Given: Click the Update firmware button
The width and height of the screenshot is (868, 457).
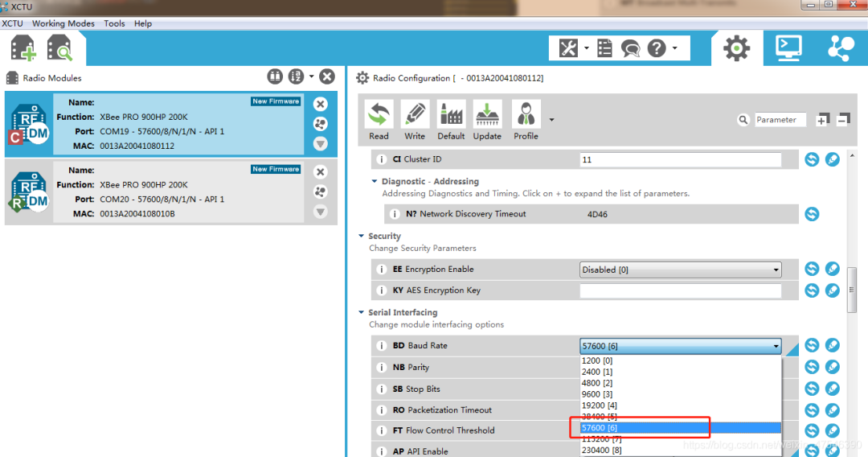Looking at the screenshot, I should pos(487,121).
